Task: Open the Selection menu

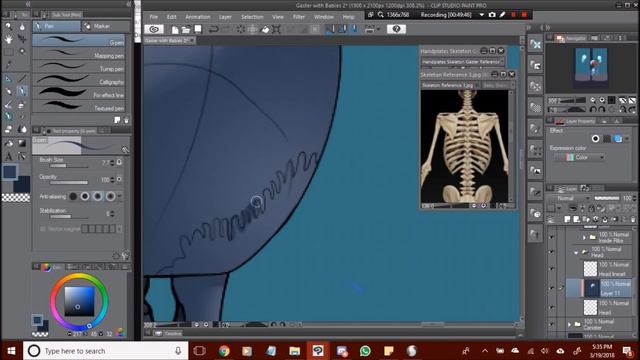Action: point(252,17)
